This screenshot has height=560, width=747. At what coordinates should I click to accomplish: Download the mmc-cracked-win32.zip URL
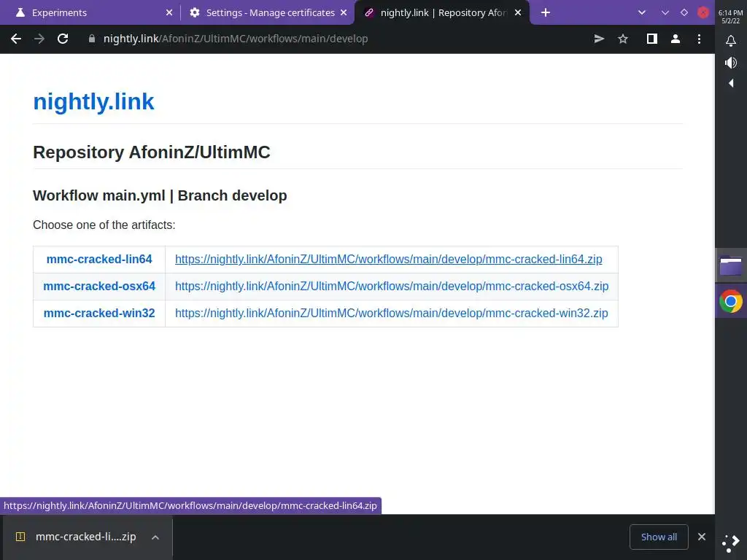pyautogui.click(x=391, y=314)
